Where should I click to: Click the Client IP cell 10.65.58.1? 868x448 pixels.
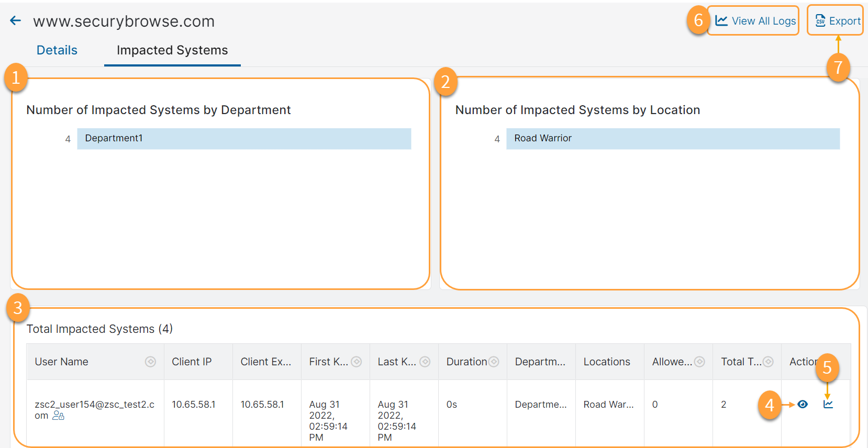[x=194, y=405]
